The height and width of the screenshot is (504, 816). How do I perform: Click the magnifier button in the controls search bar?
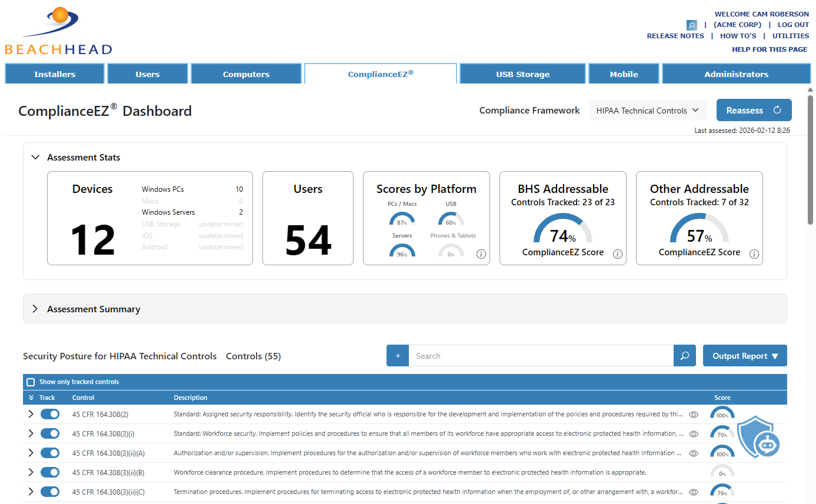coord(684,355)
